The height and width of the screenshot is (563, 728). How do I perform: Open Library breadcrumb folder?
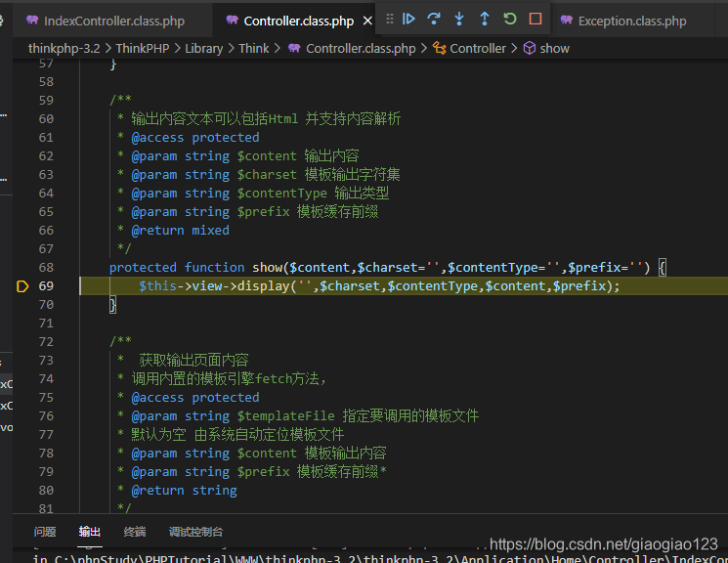(x=204, y=48)
